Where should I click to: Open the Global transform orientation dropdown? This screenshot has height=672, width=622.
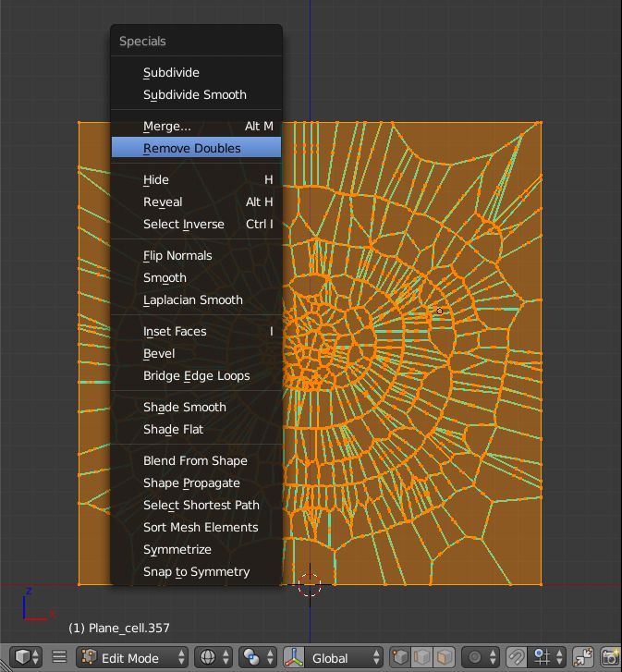pos(345,656)
